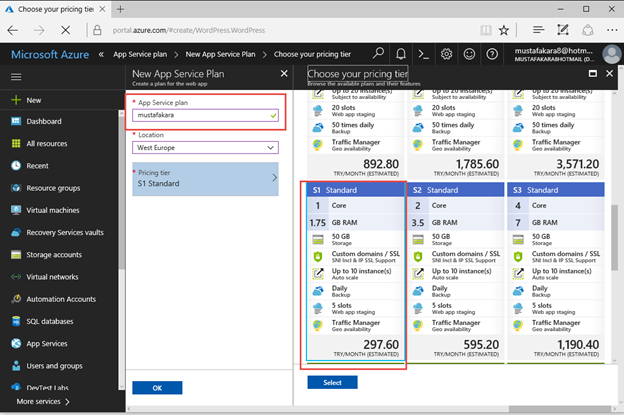Click the feedback smiley icon
The image size is (624, 415).
[x=469, y=54]
